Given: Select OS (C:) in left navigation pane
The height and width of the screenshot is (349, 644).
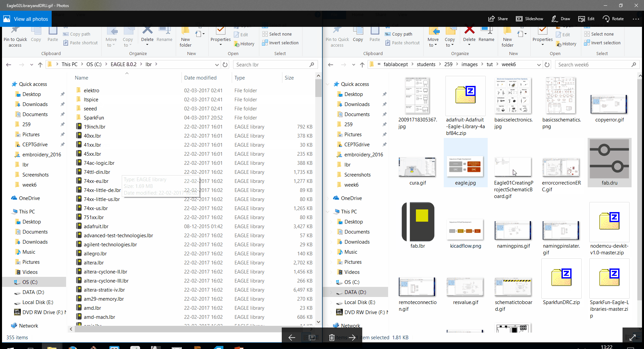Looking at the screenshot, I should [x=30, y=282].
